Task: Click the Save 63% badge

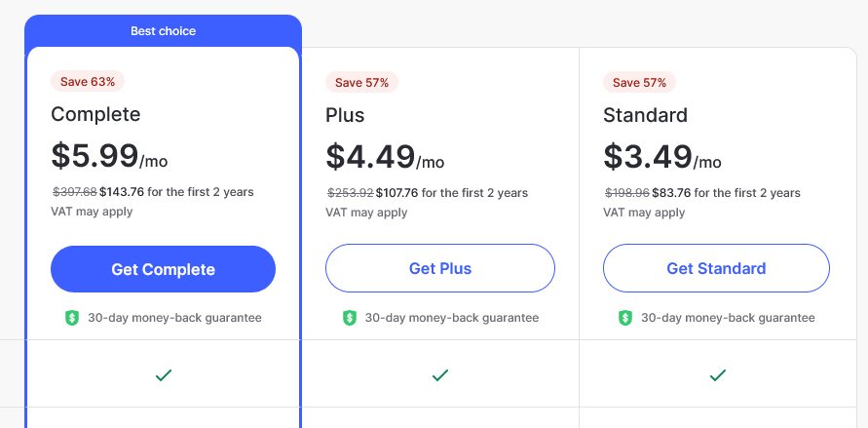Action: (88, 82)
